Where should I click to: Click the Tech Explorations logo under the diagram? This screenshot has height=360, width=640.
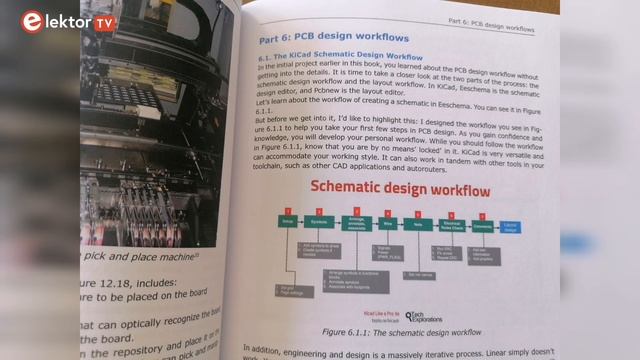click(424, 317)
